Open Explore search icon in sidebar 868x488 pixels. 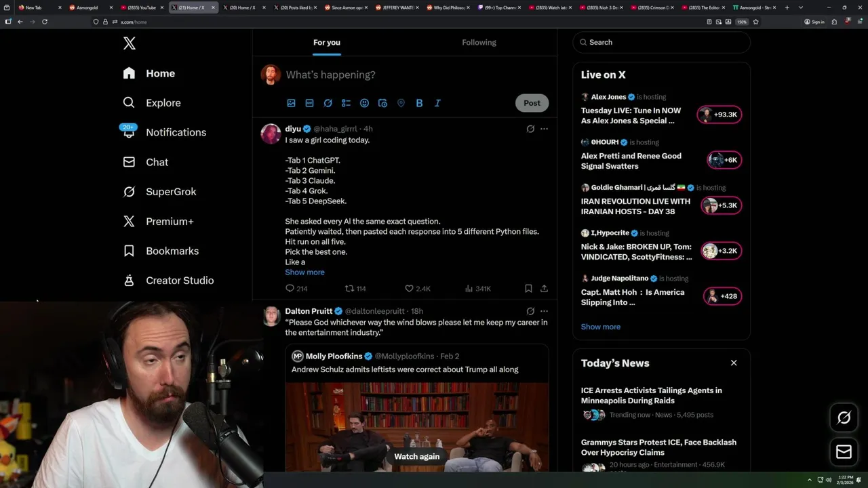[129, 103]
